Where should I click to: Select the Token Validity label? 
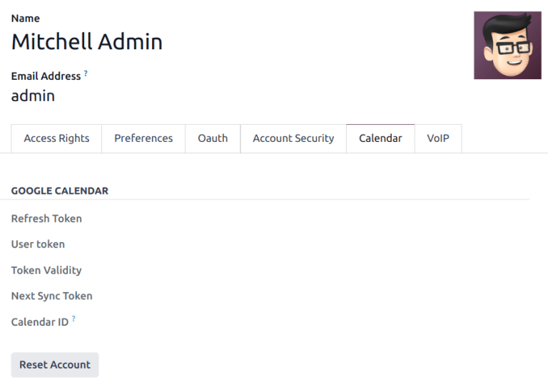pyautogui.click(x=46, y=270)
